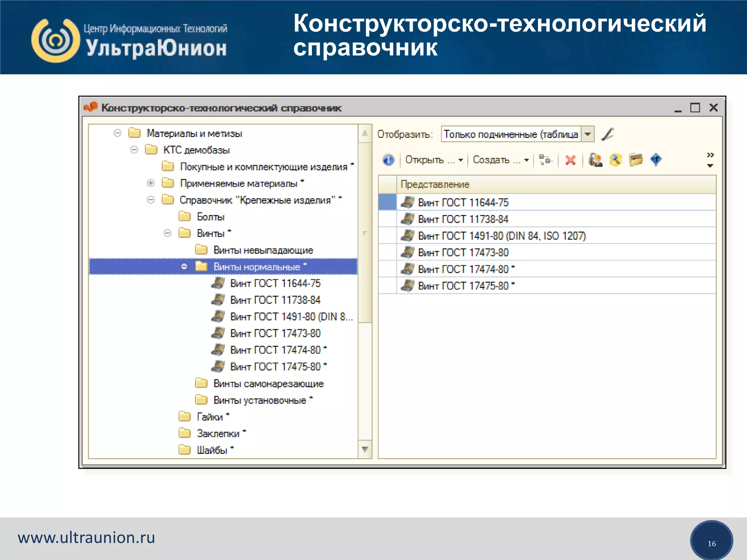Select table row Винт ГОСТ 1491-80 (DIN 84, ISO 1207)
This screenshot has height=560, width=747.
pos(547,236)
